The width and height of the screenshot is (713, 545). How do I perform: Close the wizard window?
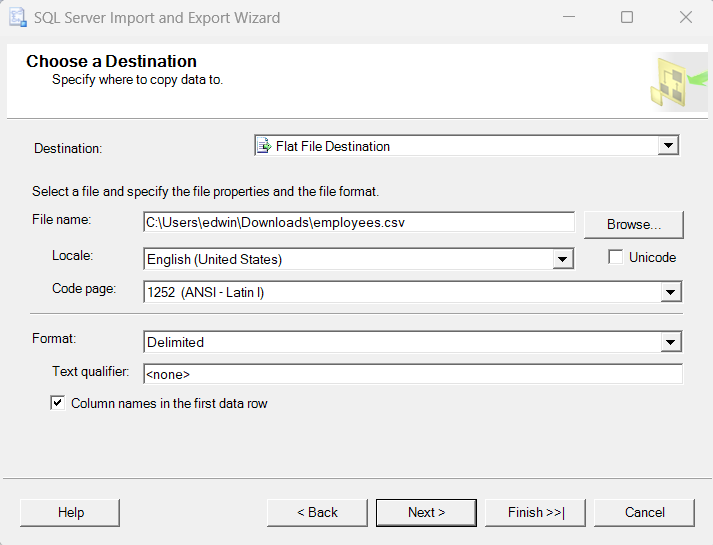[686, 17]
